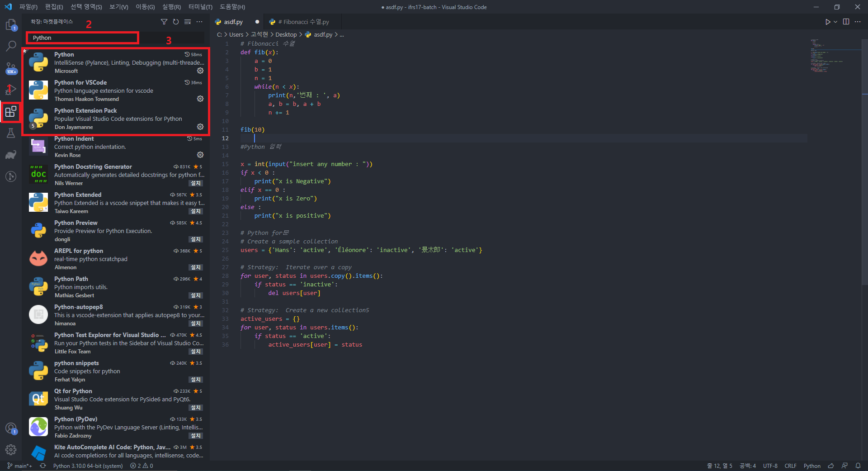Screen dimensions: 868x471
Task: Click the feedback icon in status bar
Action: pos(844,466)
